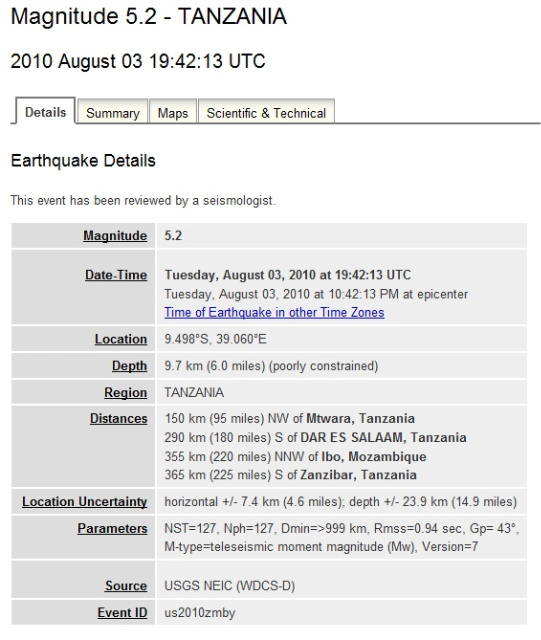
Task: Click the Magnitude label link
Action: point(115,236)
